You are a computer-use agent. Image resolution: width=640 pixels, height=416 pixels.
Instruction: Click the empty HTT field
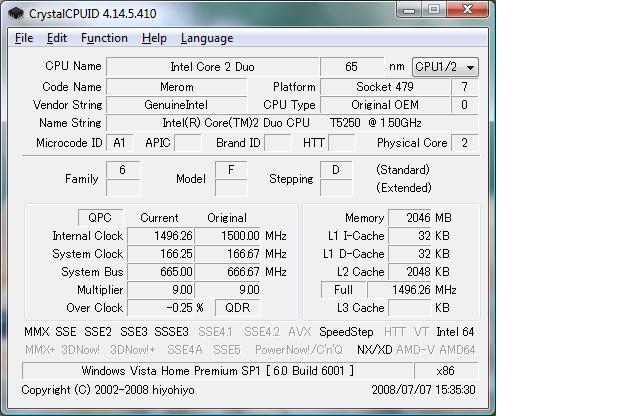tap(342, 143)
